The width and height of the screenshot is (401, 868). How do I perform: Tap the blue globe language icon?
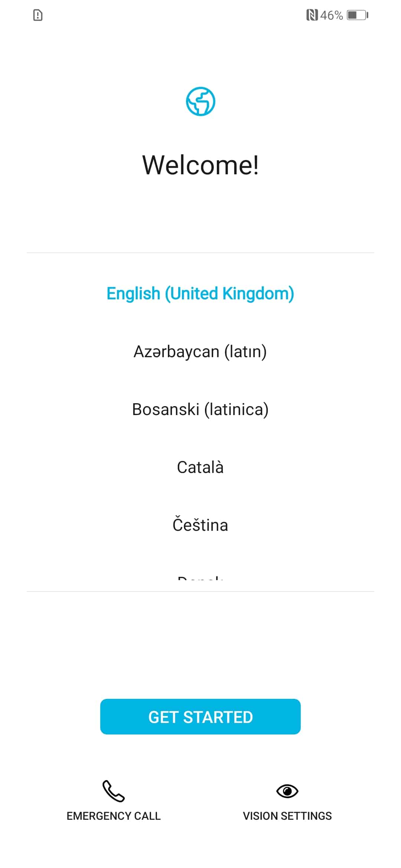click(x=200, y=101)
